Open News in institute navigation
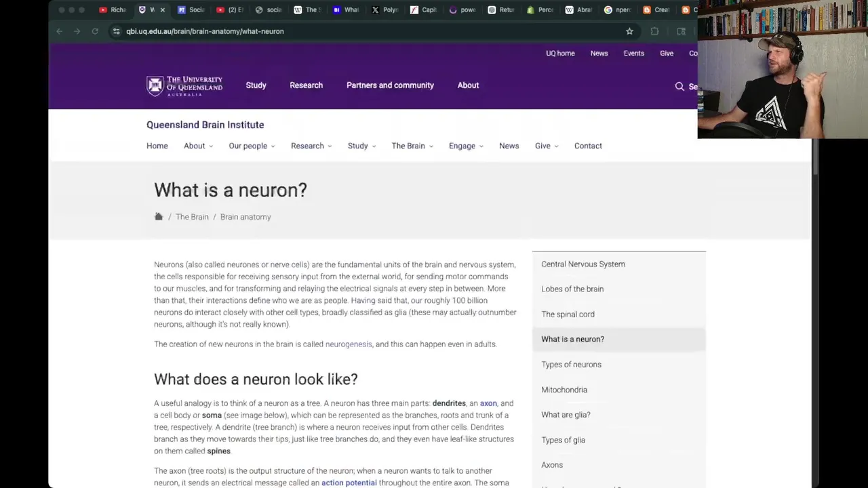Image resolution: width=868 pixels, height=488 pixels. click(x=509, y=146)
